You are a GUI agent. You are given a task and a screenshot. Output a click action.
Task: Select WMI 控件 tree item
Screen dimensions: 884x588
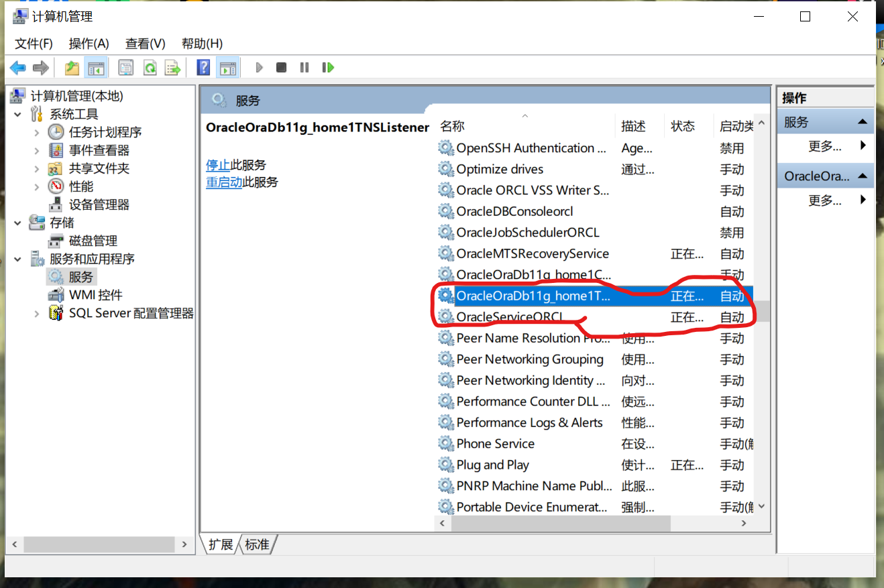pos(95,295)
